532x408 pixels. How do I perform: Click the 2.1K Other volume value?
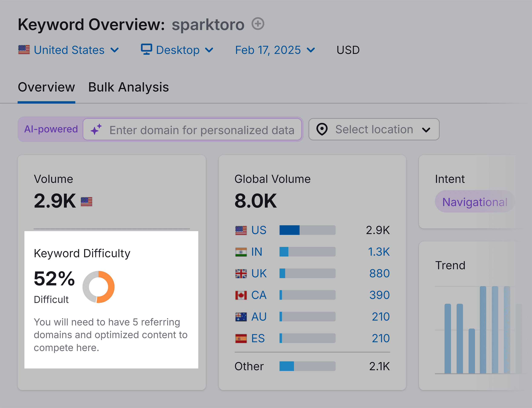(x=379, y=366)
